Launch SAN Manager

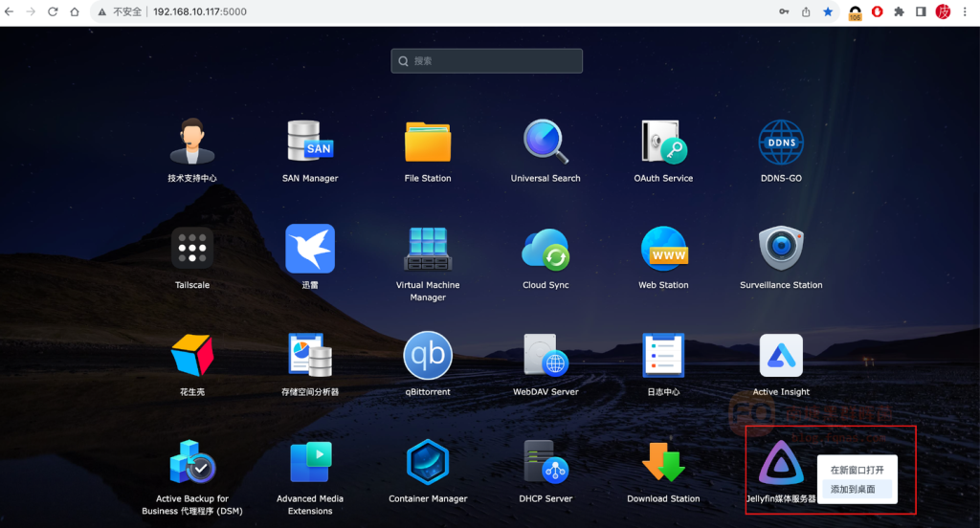310,143
